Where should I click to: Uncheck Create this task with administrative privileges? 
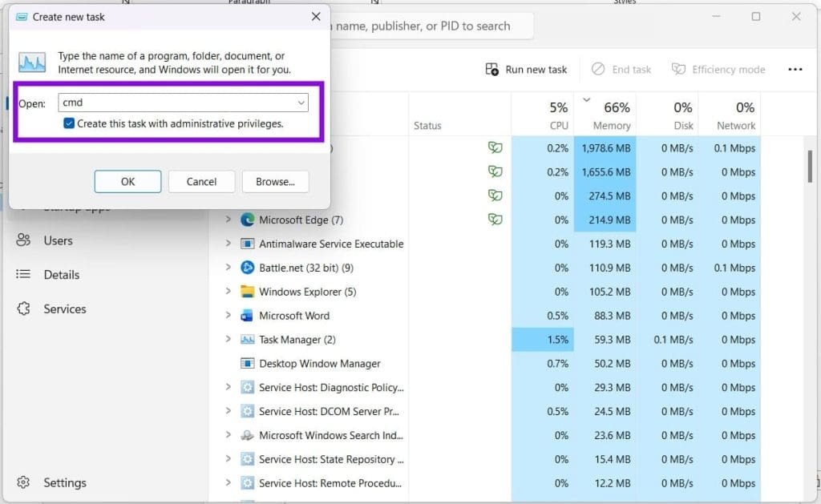point(69,123)
